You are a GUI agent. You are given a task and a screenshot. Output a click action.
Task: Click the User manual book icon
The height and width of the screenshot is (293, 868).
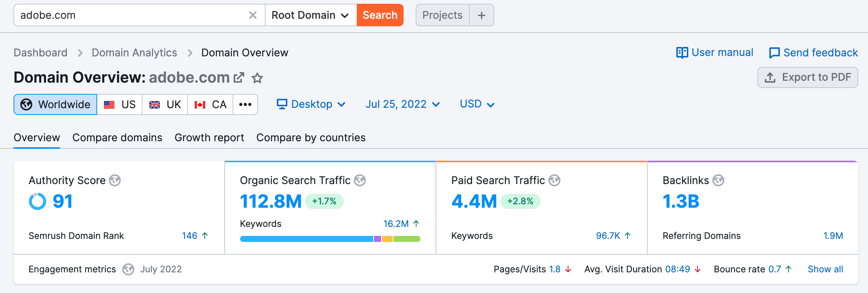click(x=682, y=53)
